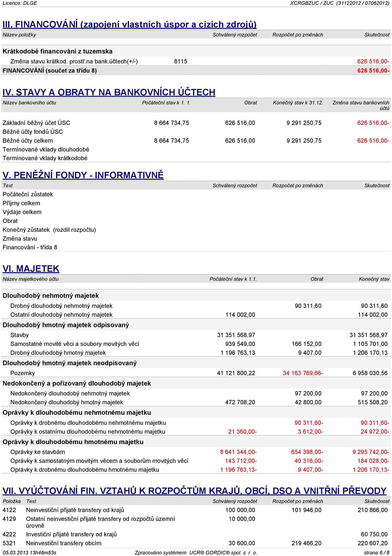Click bank closing balance 9 291 250,75 in Základní běžný účet row
This screenshot has width=392, height=556.
(x=304, y=123)
